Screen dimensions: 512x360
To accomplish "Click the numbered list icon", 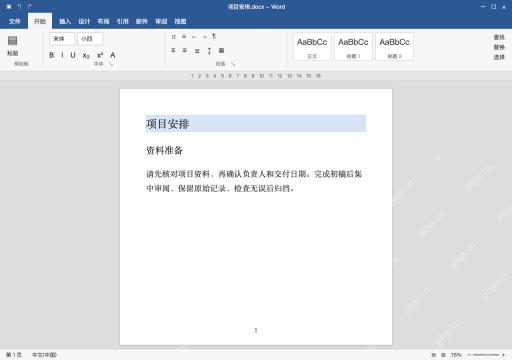I will [x=184, y=37].
